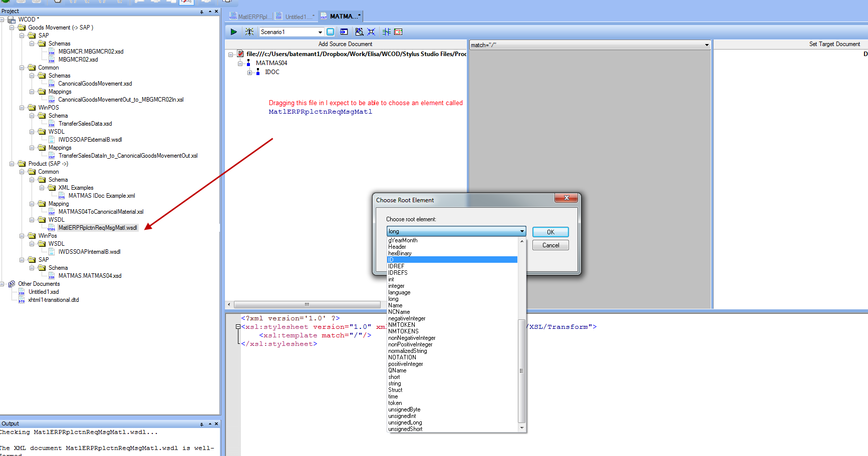The height and width of the screenshot is (456, 868).
Task: Collapse the MATMAS04 node in the source tree
Action: pos(240,64)
